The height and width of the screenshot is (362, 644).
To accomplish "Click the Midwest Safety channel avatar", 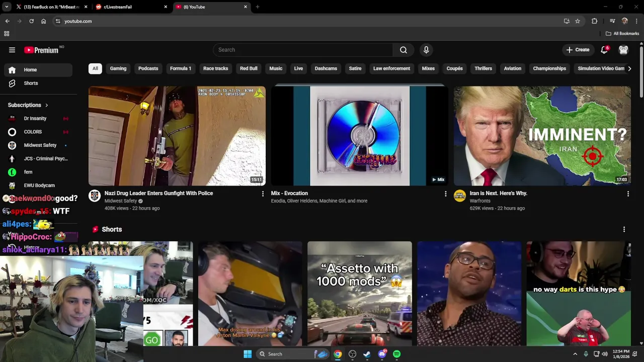I will pos(95,196).
